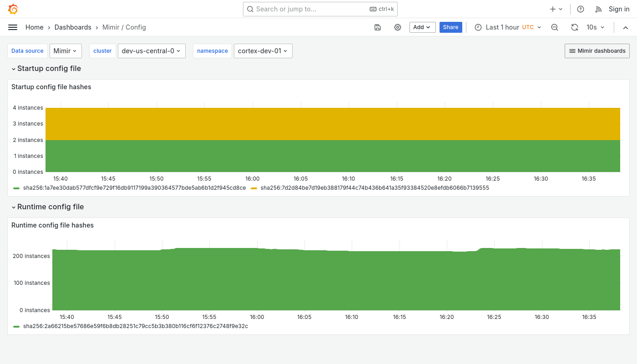Open the help menu question mark icon

(x=581, y=9)
